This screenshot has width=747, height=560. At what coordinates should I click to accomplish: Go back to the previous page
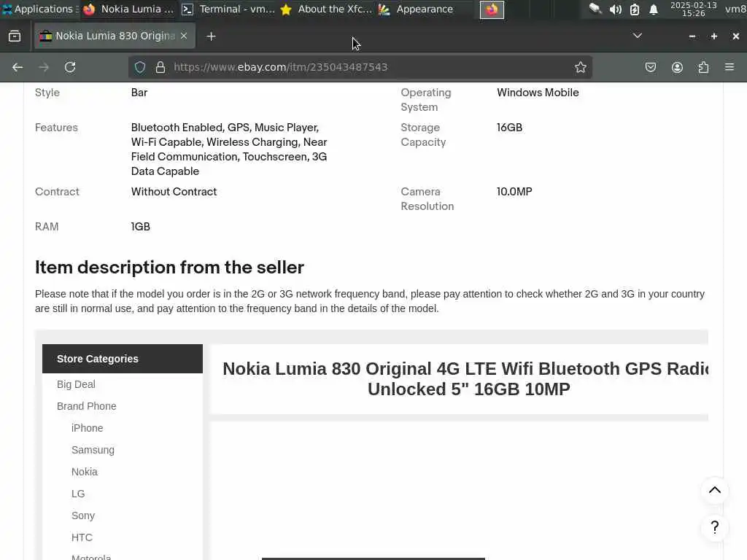18,67
